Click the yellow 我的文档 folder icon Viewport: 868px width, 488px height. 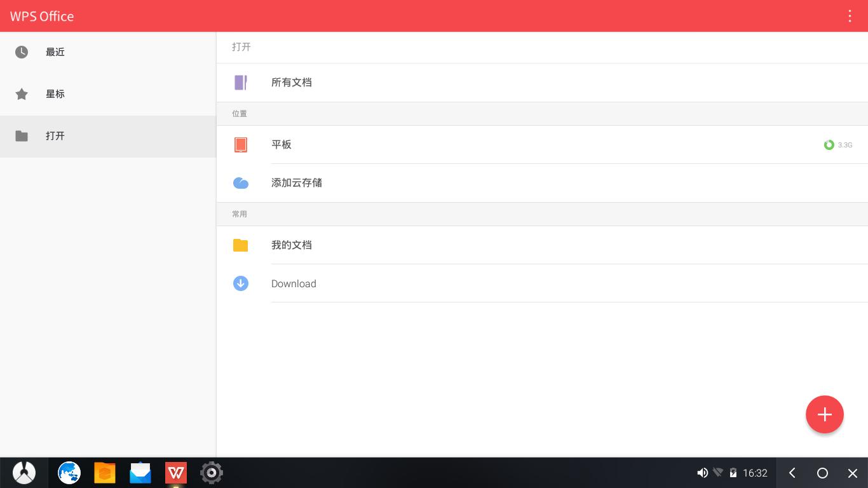pos(241,245)
